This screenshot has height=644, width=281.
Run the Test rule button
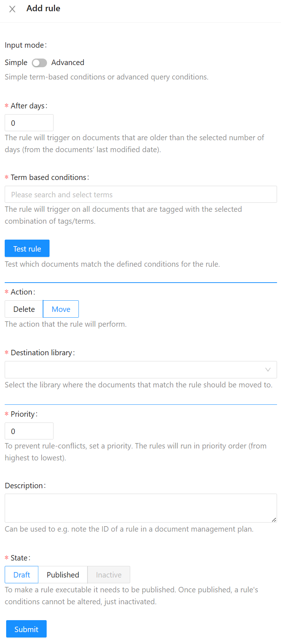[27, 248]
